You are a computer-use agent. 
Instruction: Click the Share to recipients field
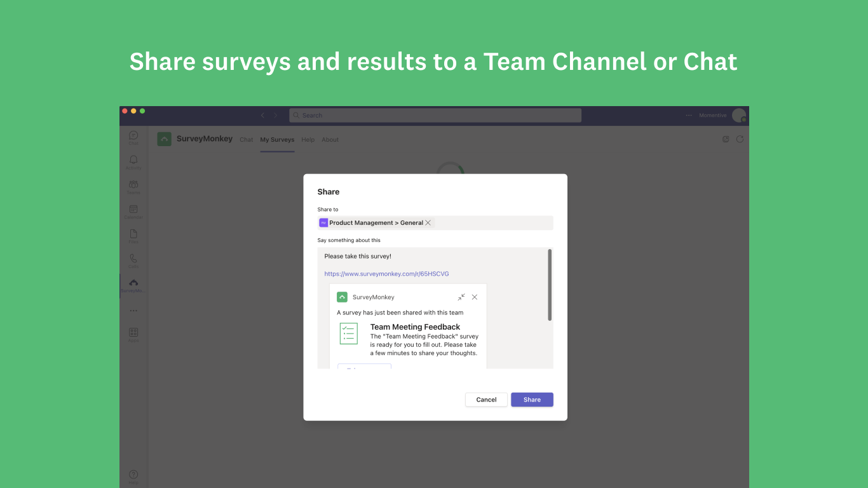435,223
